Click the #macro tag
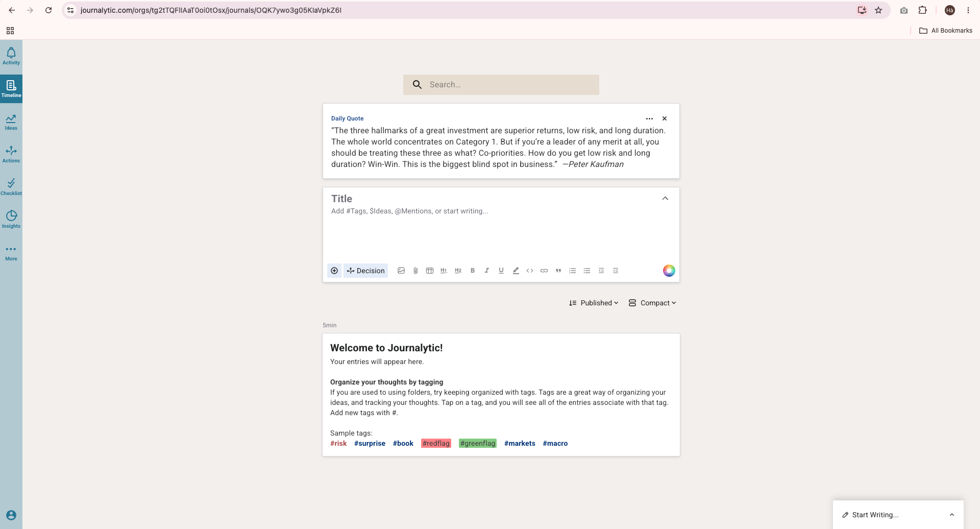980x529 pixels. (555, 443)
